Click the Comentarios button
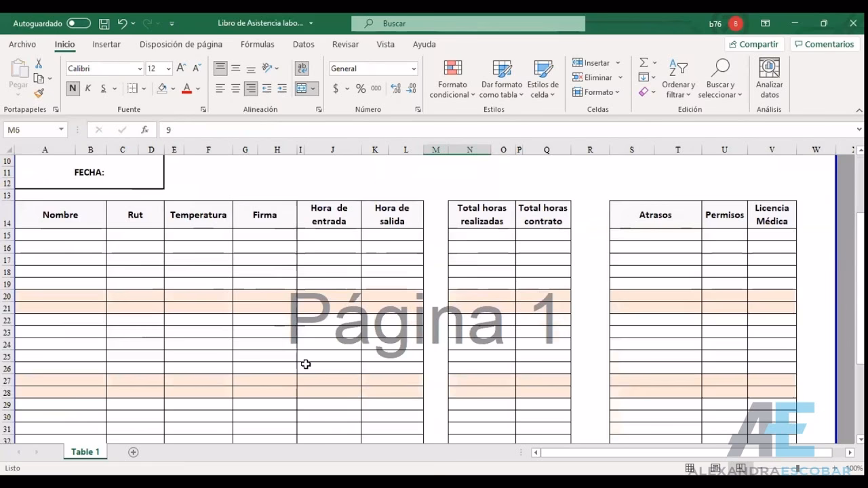Image resolution: width=868 pixels, height=488 pixels. click(824, 45)
